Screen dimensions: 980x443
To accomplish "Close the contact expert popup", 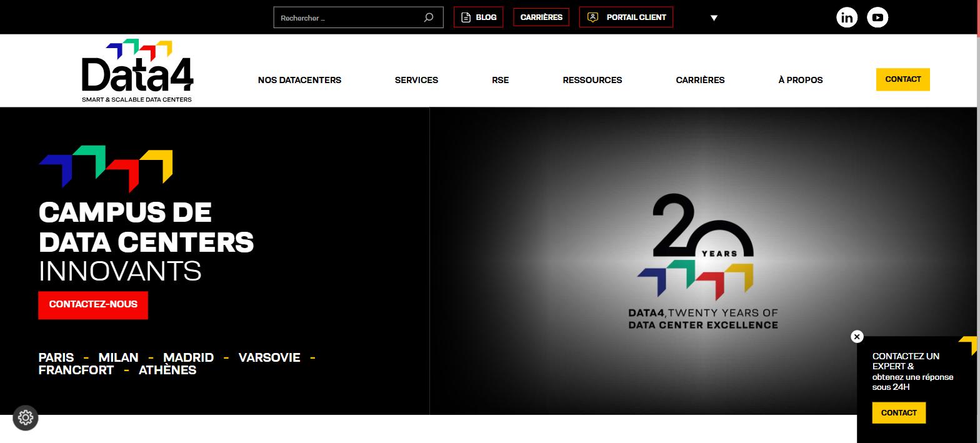I will click(857, 337).
